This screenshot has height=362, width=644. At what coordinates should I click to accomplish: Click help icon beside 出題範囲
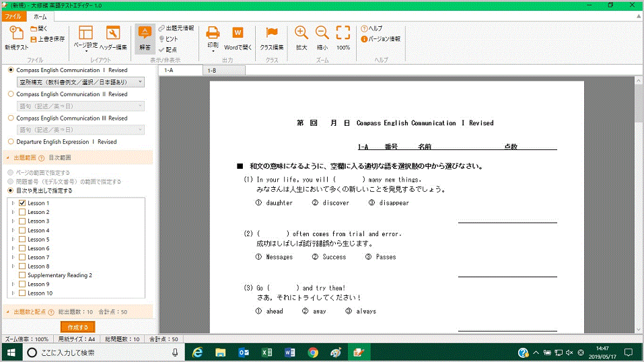42,158
